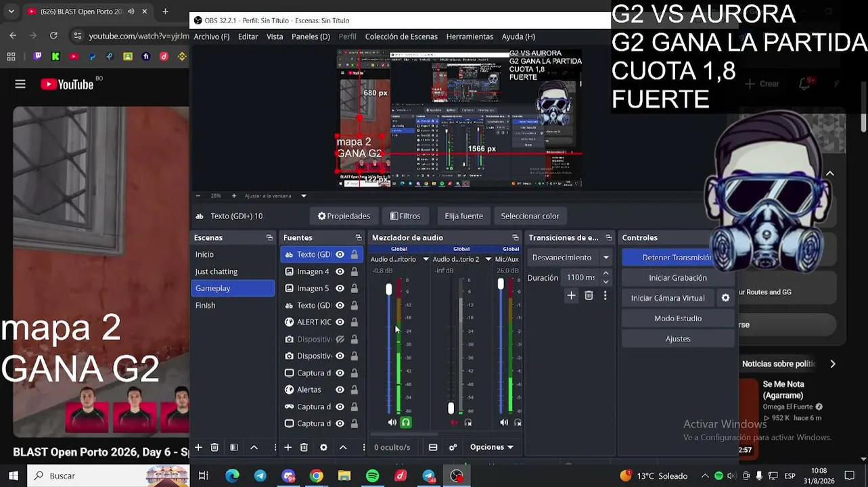Viewport: 868px width, 487px height.
Task: Click the Propiedades button
Action: (x=344, y=216)
